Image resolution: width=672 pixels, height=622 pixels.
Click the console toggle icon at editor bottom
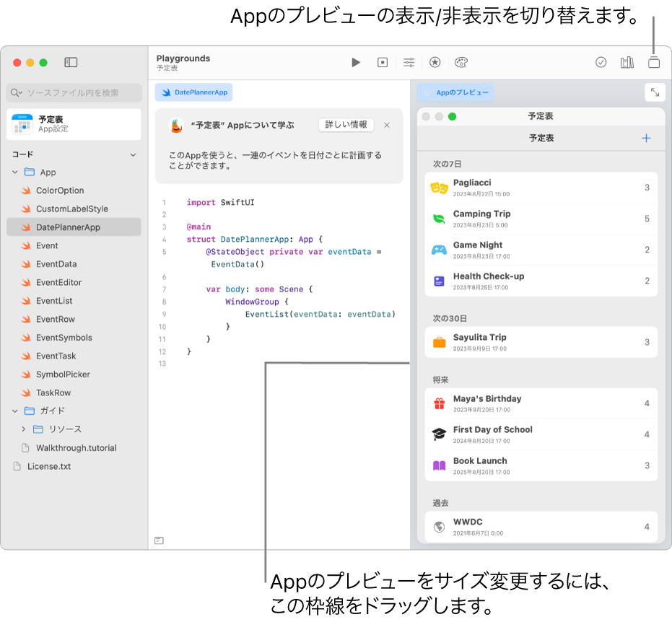pyautogui.click(x=159, y=540)
